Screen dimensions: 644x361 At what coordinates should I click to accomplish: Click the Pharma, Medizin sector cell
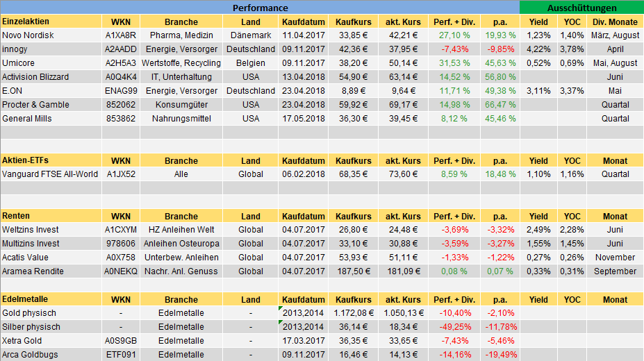click(x=181, y=35)
